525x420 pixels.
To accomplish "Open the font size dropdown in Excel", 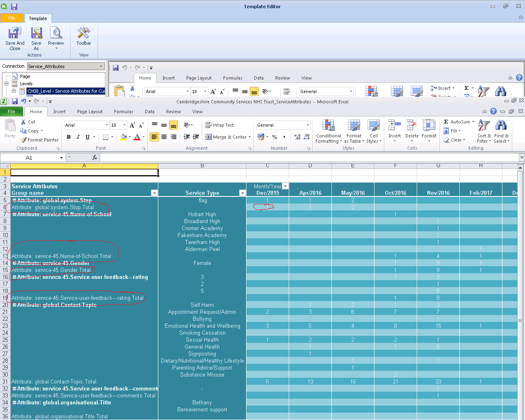I will pos(124,125).
